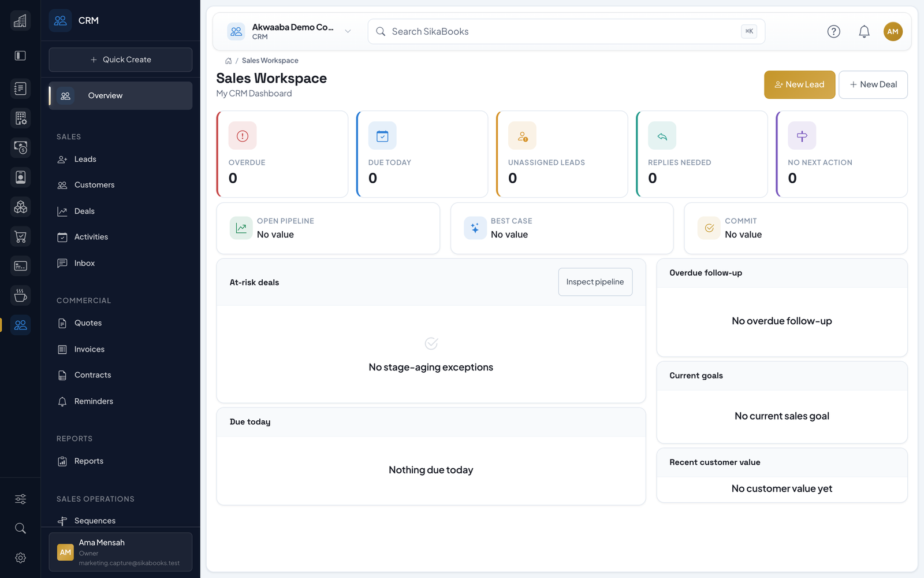Image resolution: width=924 pixels, height=578 pixels.
Task: Open Quotes under Commercial
Action: (121, 323)
